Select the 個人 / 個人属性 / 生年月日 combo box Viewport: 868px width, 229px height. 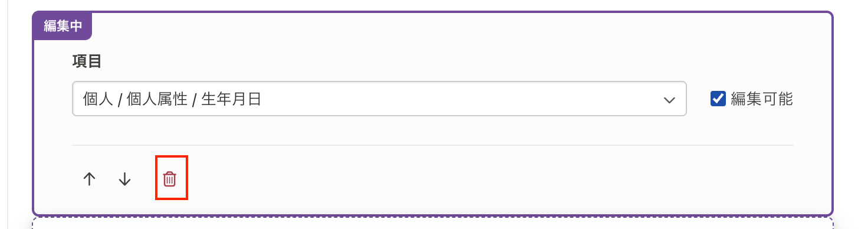point(379,99)
